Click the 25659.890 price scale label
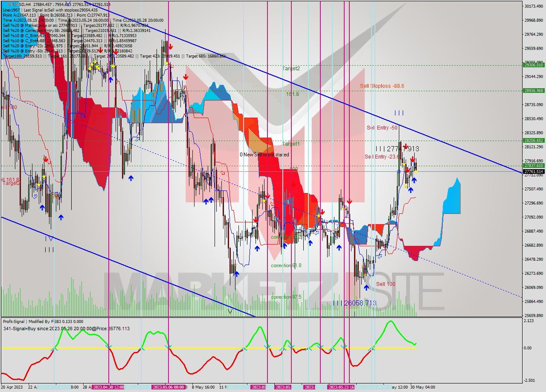Screen dimensions: 546x392 coord(534,316)
